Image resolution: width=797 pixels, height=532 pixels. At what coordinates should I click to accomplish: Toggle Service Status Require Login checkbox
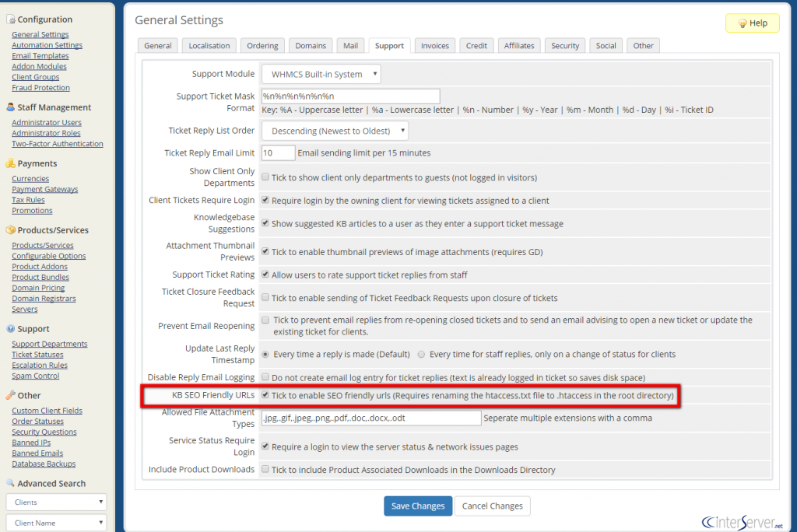click(265, 446)
